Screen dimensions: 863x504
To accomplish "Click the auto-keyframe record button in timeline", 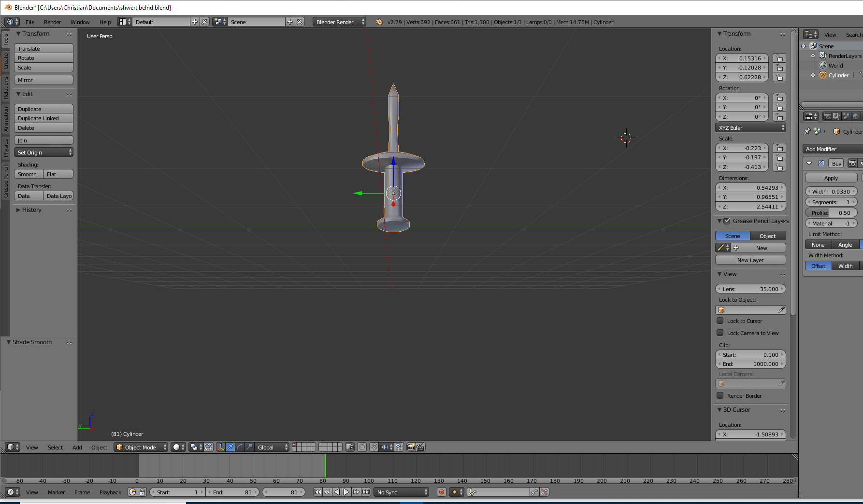I will [441, 492].
